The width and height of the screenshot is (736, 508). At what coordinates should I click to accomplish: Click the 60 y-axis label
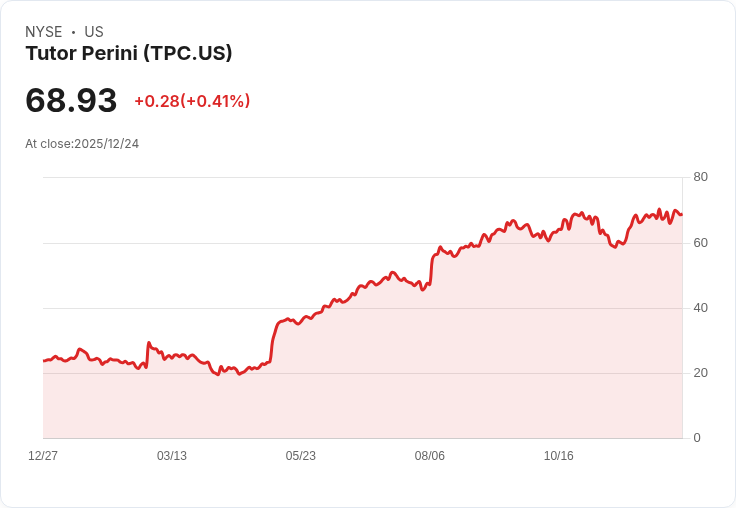[700, 243]
